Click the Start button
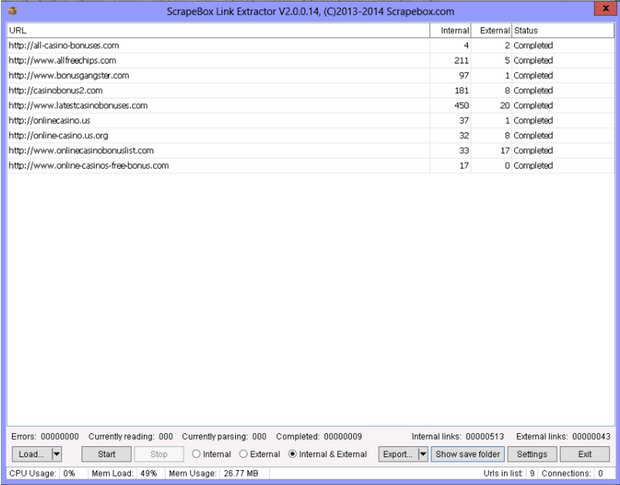The width and height of the screenshot is (620, 485). tap(106, 454)
